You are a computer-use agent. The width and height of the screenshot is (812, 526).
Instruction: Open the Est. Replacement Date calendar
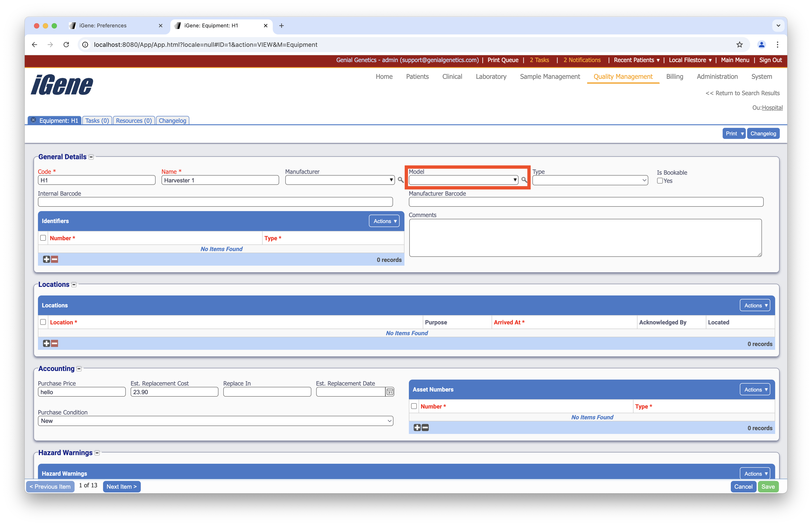coord(390,392)
